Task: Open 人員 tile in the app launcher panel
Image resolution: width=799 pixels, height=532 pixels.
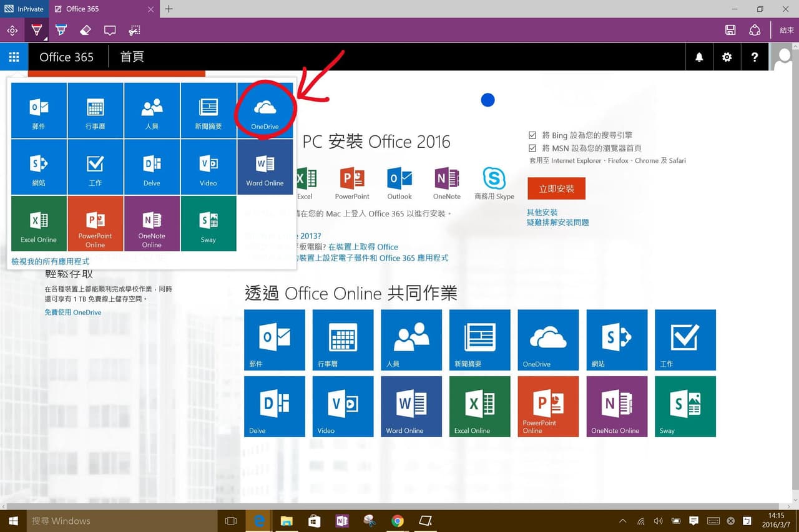Action: pyautogui.click(x=152, y=110)
